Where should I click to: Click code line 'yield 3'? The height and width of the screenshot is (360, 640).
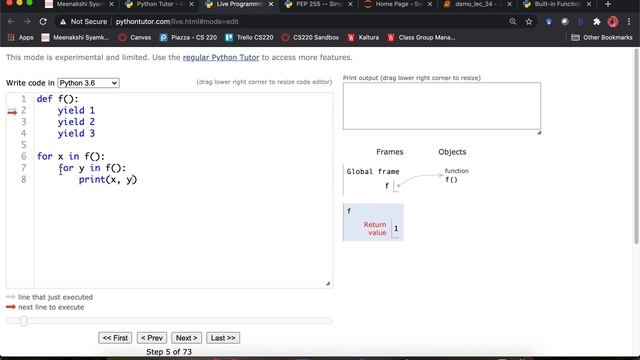pyautogui.click(x=76, y=133)
